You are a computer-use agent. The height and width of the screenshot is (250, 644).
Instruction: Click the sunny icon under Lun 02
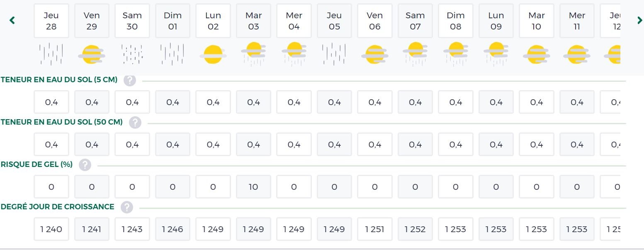tap(213, 54)
